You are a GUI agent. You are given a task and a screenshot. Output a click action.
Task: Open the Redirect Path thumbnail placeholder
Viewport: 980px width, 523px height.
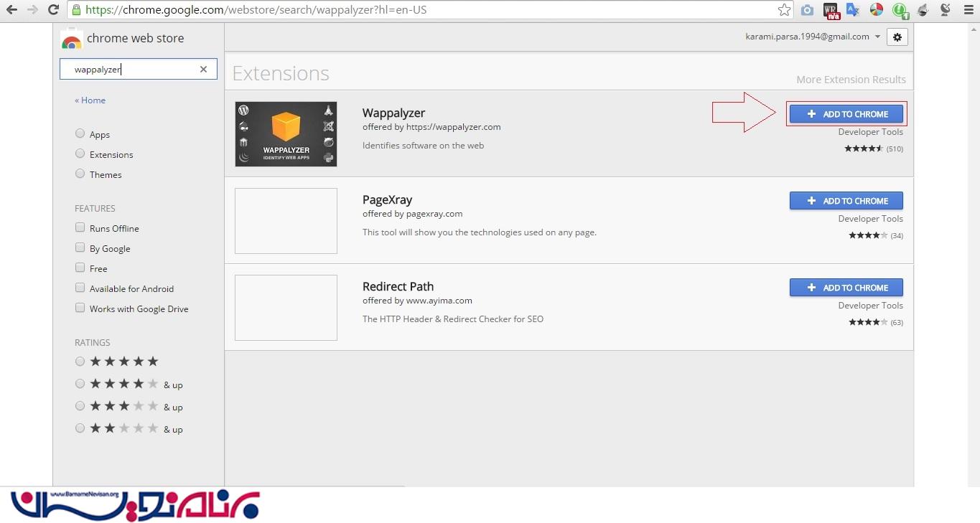pos(286,308)
